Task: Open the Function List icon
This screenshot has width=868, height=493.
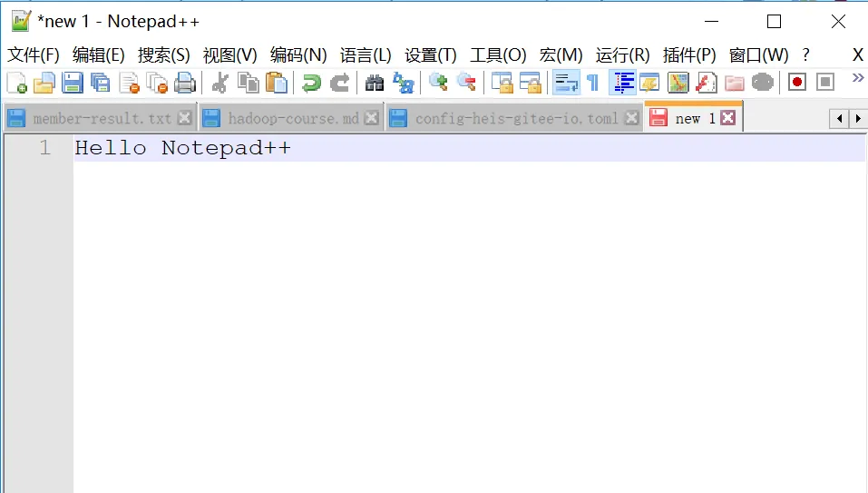Action: [706, 84]
